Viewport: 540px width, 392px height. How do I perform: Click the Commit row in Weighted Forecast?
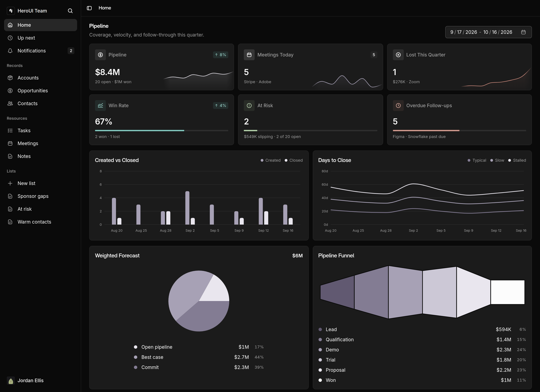[199, 367]
